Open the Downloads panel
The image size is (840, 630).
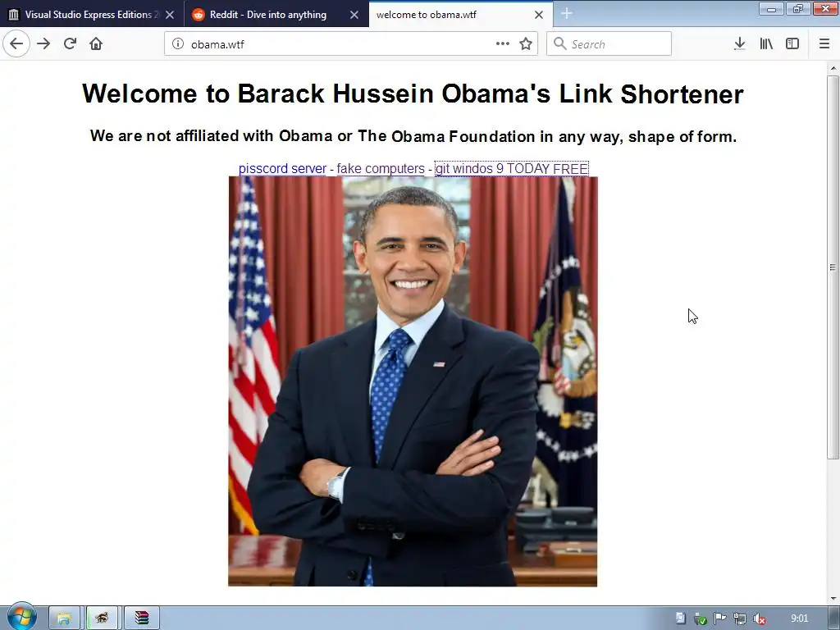pyautogui.click(x=740, y=44)
